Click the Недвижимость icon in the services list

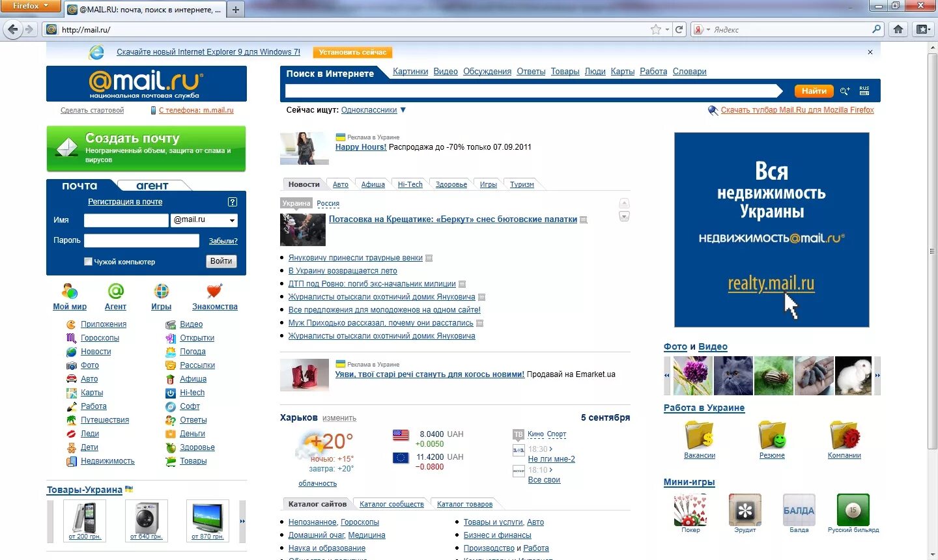[x=71, y=461]
